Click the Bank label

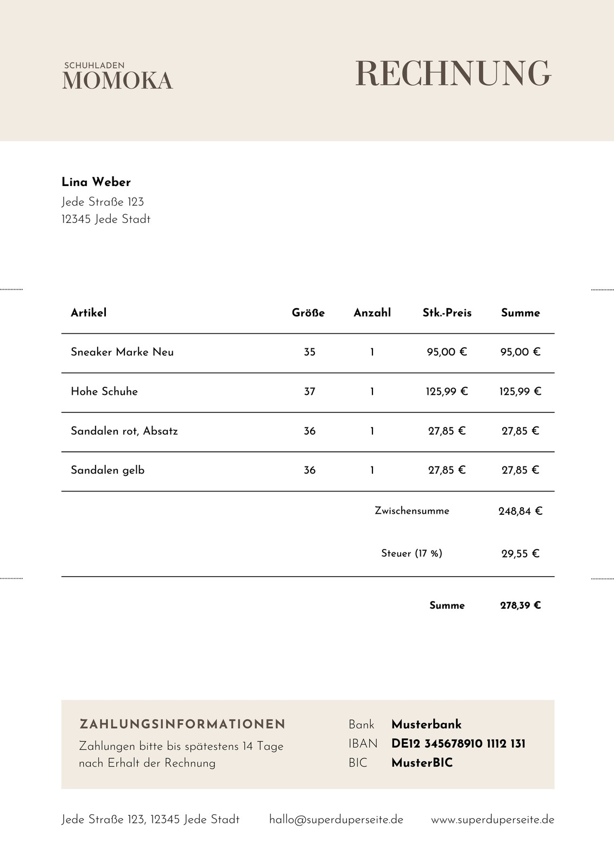(x=362, y=725)
